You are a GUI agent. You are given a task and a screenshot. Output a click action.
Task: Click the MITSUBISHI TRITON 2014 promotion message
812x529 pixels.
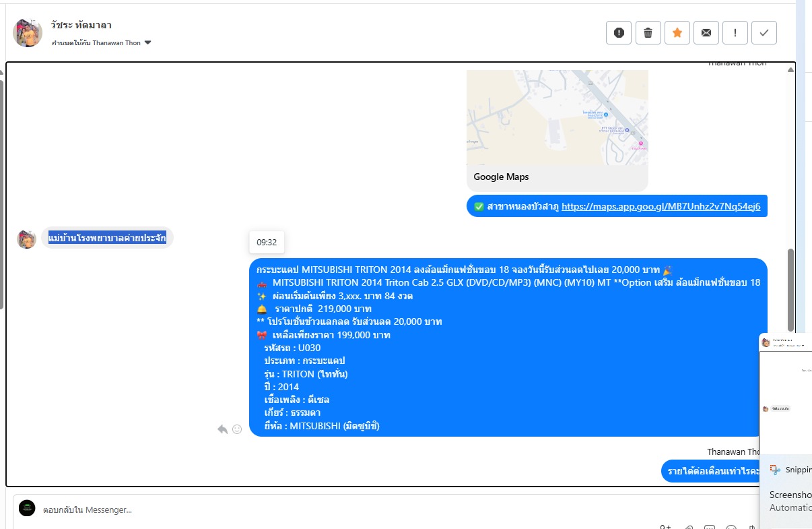coord(508,347)
